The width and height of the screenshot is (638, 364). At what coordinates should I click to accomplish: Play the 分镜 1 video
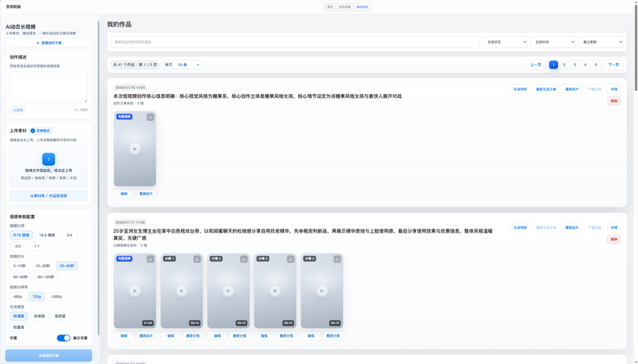pos(182,291)
